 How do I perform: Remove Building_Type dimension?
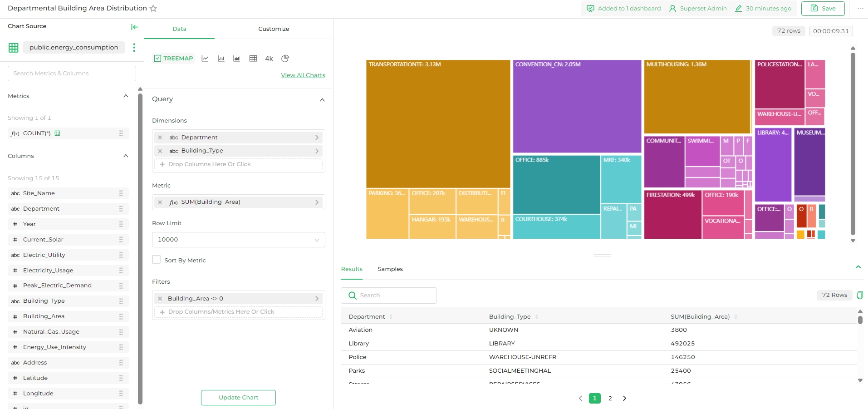pos(160,151)
